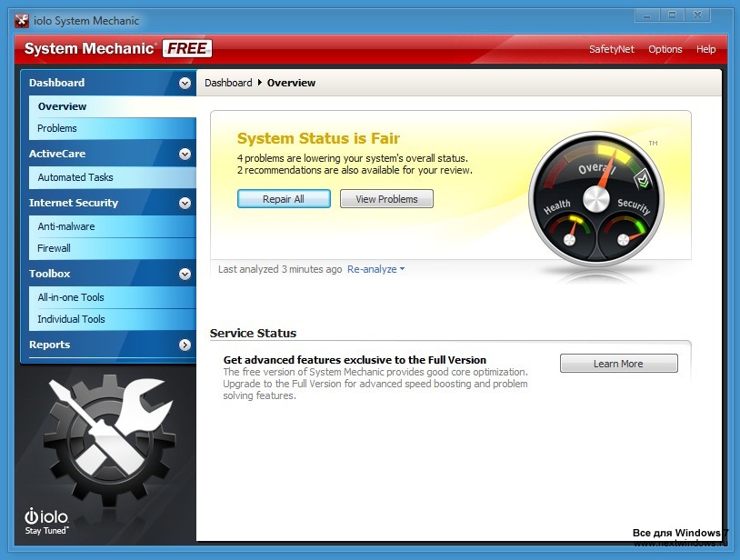Viewport: 740px width, 560px height.
Task: Click 'Last analyzed 3 minutes ago' text
Action: click(x=280, y=269)
